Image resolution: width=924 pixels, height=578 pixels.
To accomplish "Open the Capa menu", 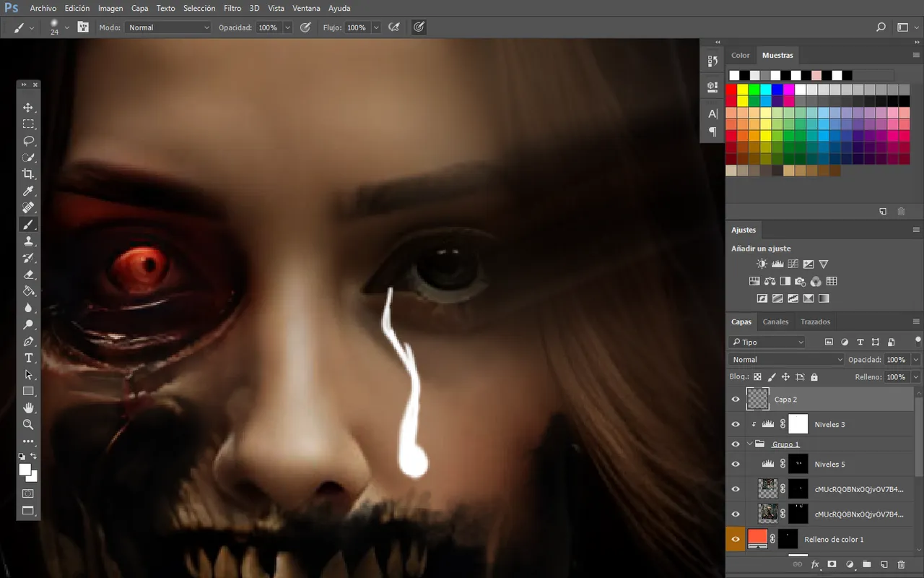I will coord(139,8).
